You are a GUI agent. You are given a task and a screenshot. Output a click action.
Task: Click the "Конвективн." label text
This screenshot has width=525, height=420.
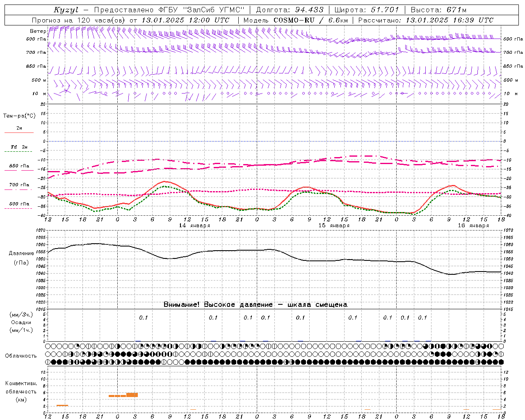tap(21, 383)
